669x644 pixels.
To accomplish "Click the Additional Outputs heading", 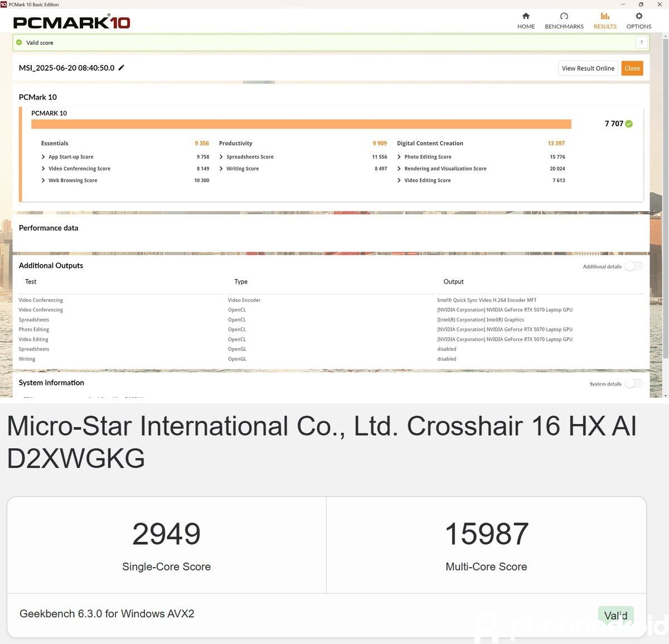I will 51,266.
